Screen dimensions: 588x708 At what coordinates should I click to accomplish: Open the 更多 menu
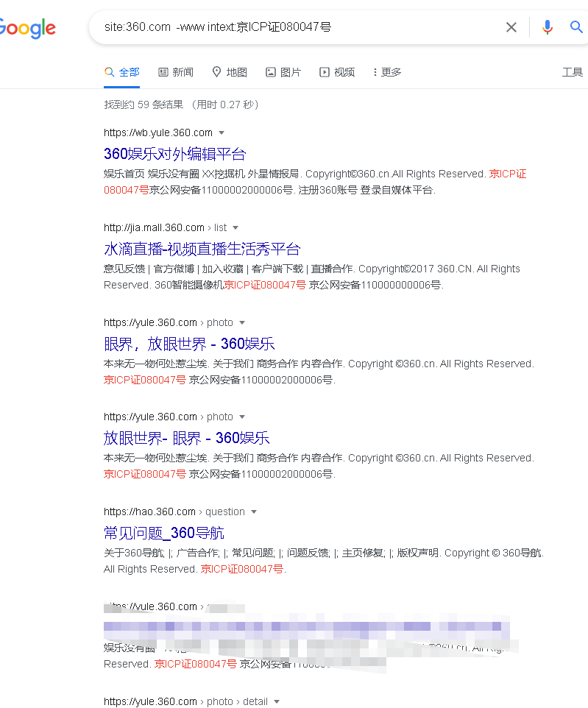pos(387,72)
